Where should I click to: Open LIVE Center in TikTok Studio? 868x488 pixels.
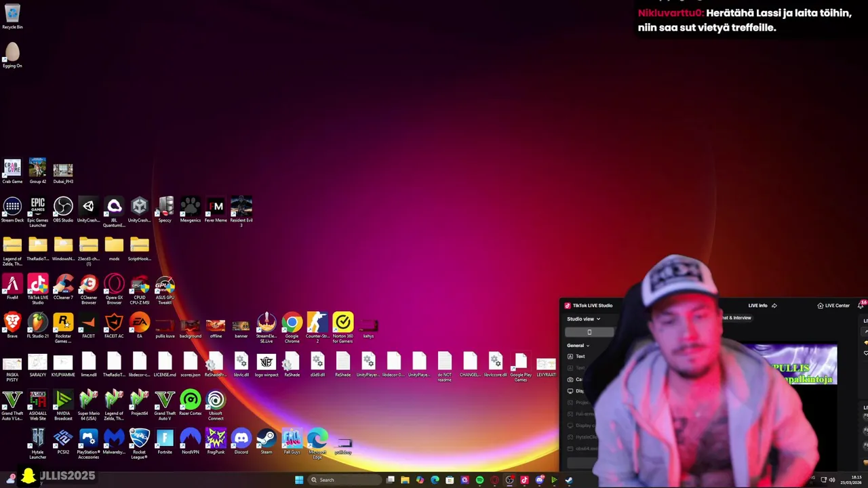(833, 306)
